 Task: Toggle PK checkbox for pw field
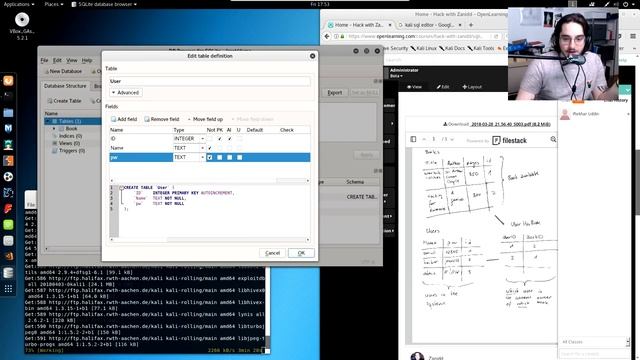[x=220, y=157]
